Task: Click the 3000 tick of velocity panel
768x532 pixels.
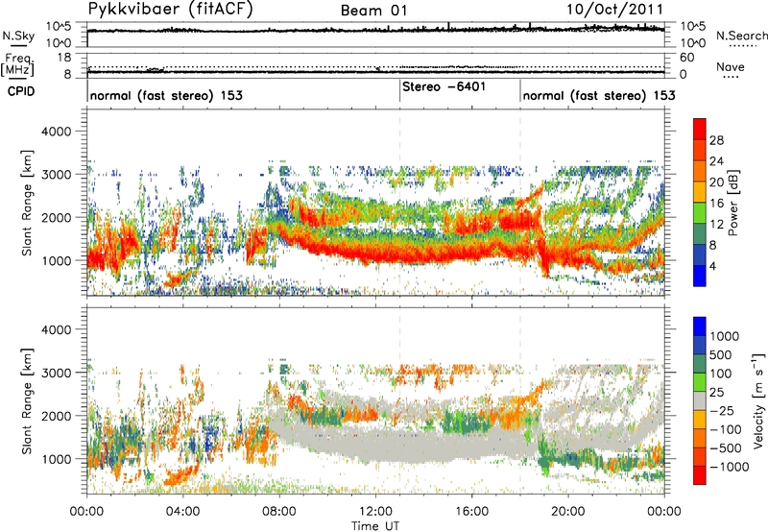Action: click(x=56, y=373)
